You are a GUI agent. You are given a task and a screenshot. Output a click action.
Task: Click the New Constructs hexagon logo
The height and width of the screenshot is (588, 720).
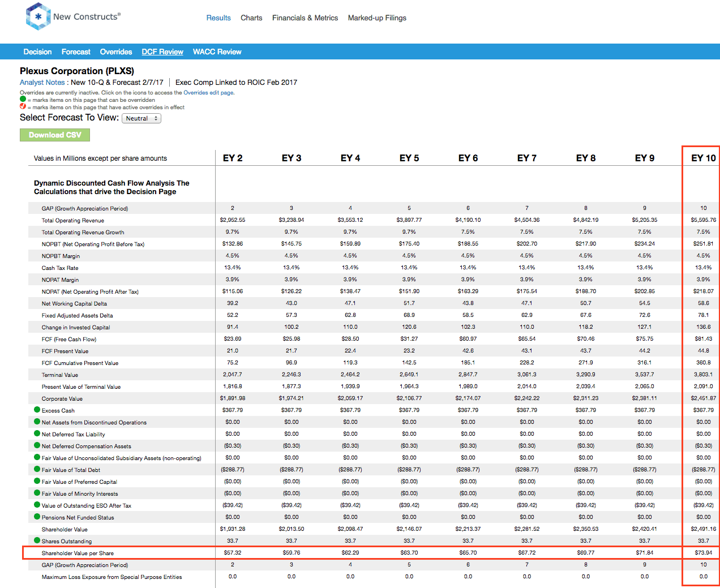coord(38,16)
